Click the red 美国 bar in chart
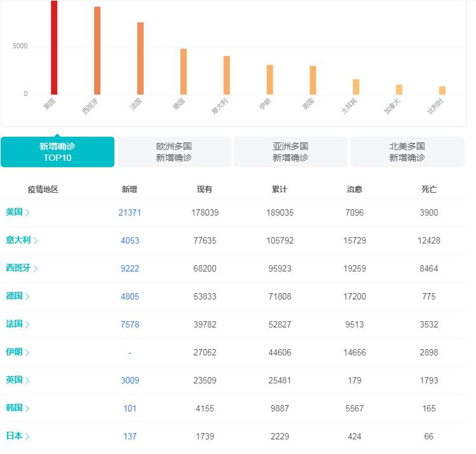This screenshot has width=476, height=454. click(x=54, y=48)
